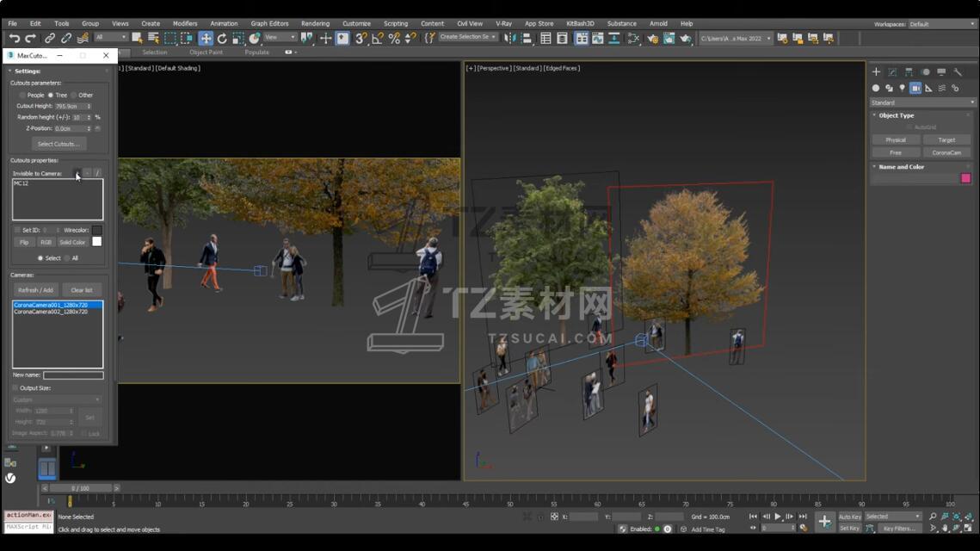
Task: Select the People radio button
Action: tap(22, 96)
